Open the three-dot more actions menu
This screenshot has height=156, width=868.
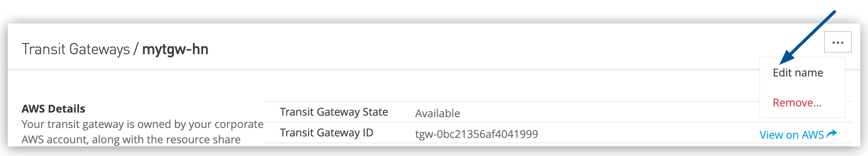point(838,42)
